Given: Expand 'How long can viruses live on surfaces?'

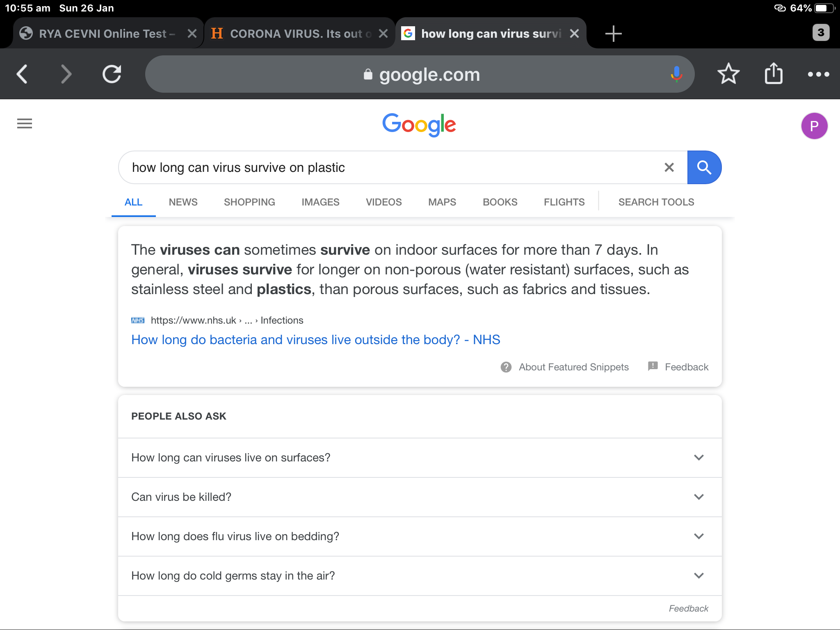Looking at the screenshot, I should [420, 458].
